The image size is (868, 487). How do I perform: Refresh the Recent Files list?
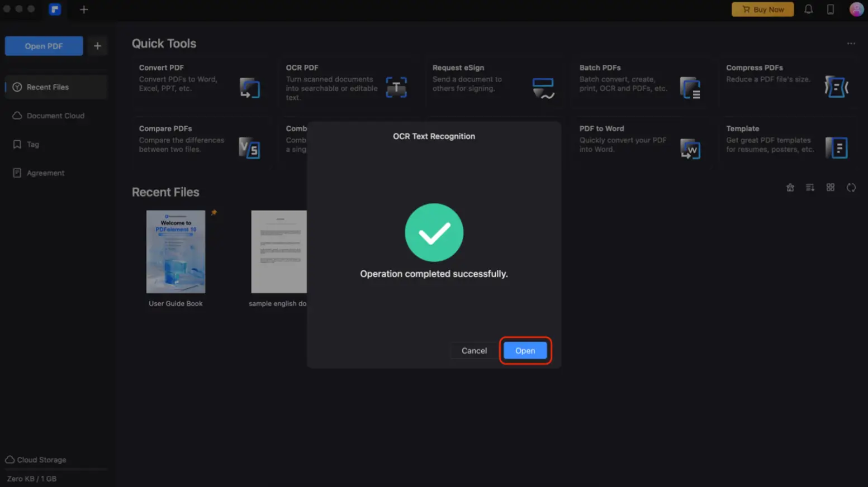[851, 187]
